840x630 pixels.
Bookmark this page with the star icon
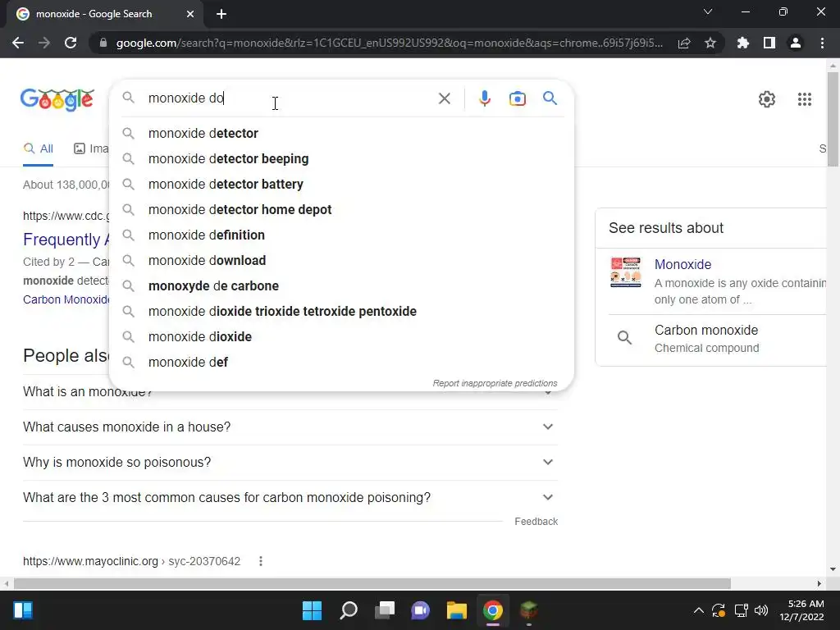coord(710,43)
